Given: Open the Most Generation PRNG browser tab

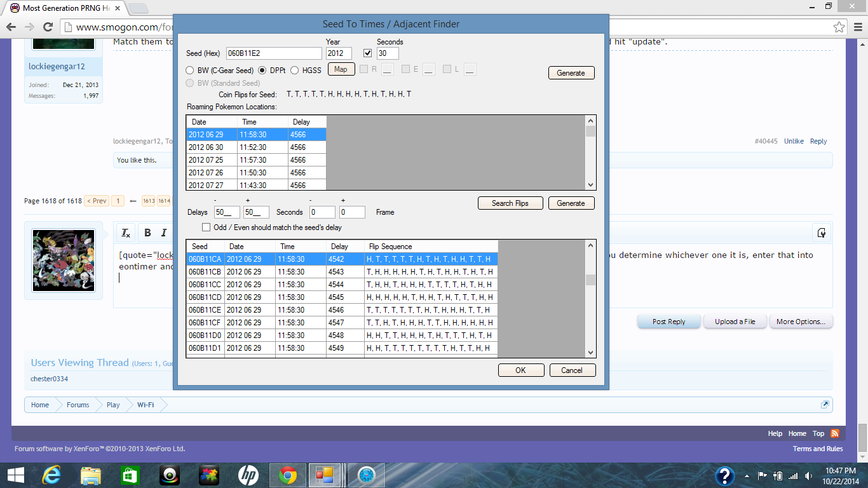Looking at the screenshot, I should [64, 8].
